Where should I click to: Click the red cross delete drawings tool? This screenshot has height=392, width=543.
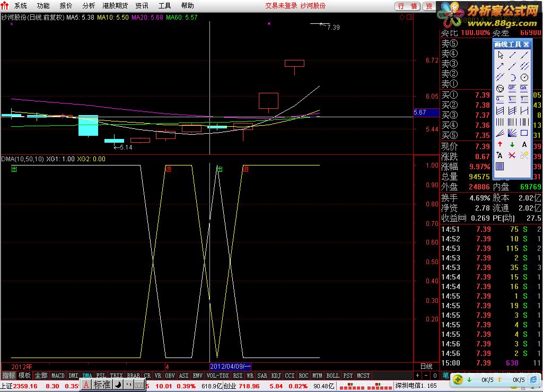click(512, 155)
